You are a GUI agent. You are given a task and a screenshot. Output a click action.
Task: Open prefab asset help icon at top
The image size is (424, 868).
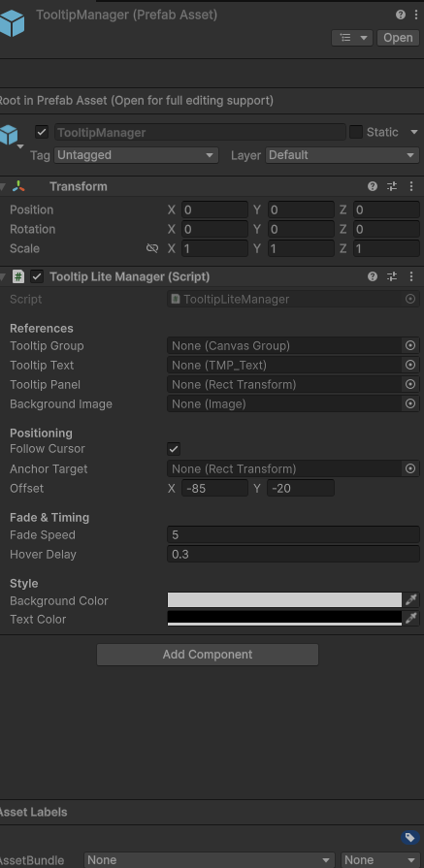pyautogui.click(x=401, y=15)
